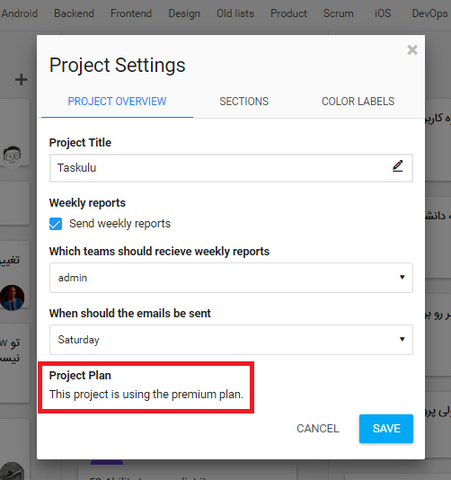Switch to the Sections tab
The height and width of the screenshot is (480, 451).
[244, 101]
